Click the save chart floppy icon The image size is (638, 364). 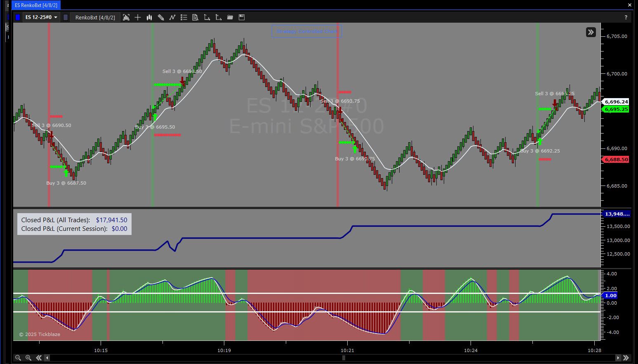coord(242,17)
